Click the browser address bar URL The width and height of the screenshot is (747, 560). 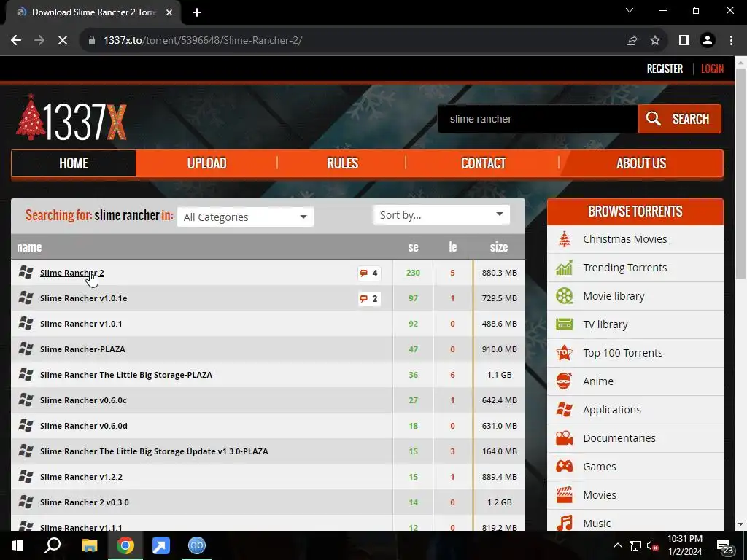click(x=203, y=41)
